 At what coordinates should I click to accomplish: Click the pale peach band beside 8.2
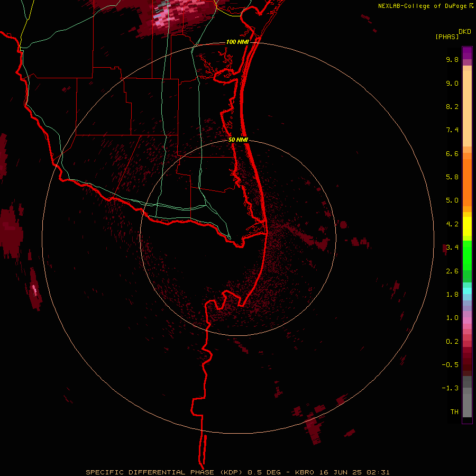click(x=467, y=108)
